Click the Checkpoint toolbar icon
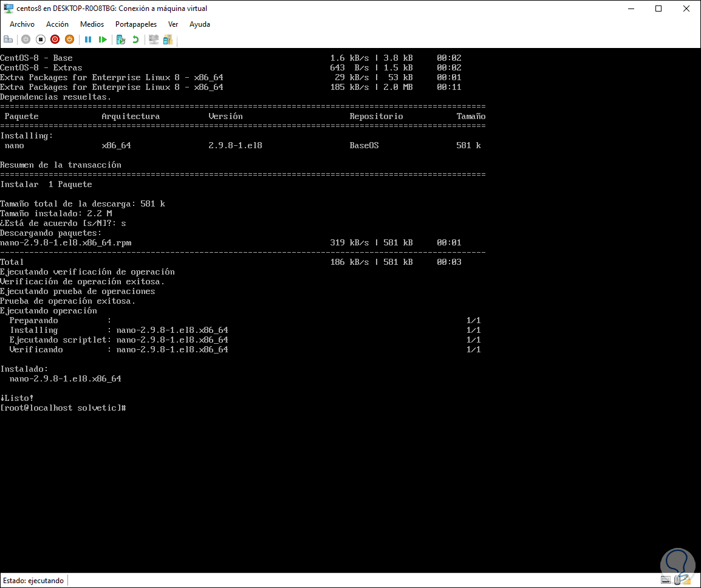Viewport: 701px width, 588px height. click(x=121, y=39)
